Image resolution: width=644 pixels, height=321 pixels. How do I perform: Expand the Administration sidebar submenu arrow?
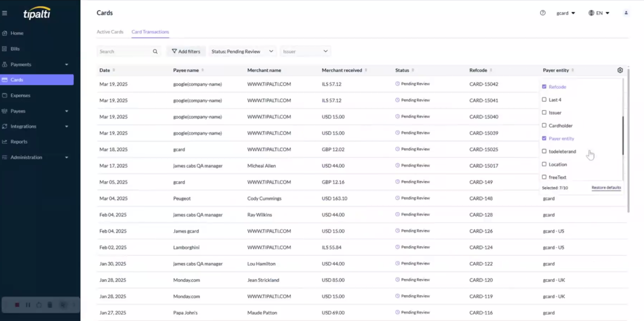tap(66, 157)
